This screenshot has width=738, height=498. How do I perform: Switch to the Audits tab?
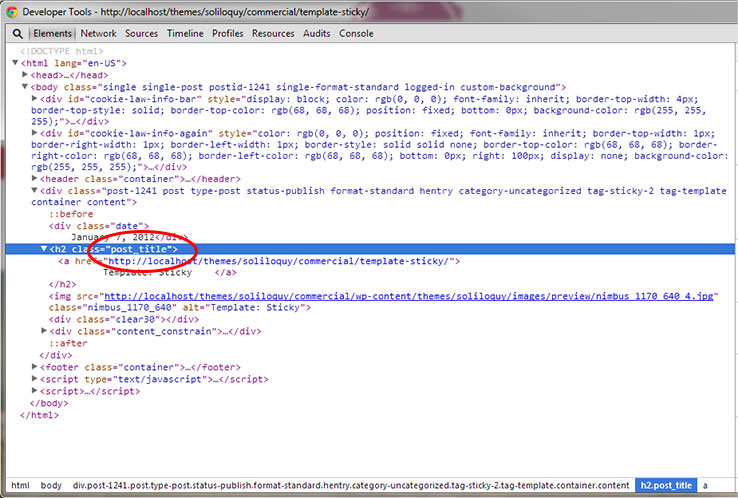(x=316, y=33)
